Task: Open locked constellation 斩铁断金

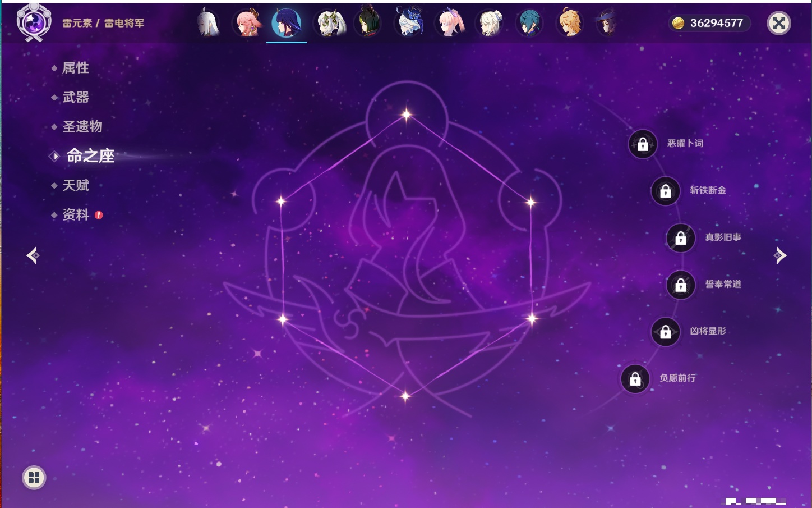Action: click(x=666, y=191)
